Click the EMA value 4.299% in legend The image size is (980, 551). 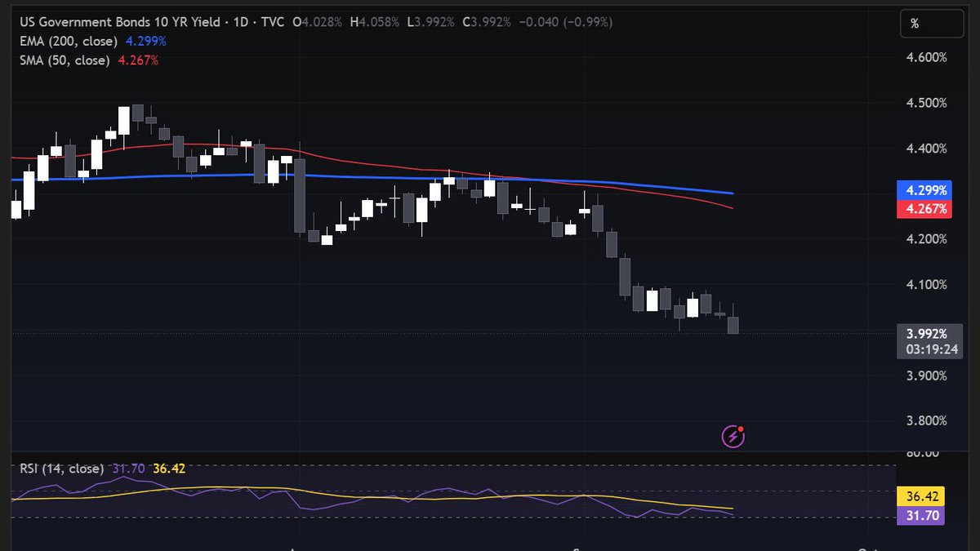tap(146, 42)
